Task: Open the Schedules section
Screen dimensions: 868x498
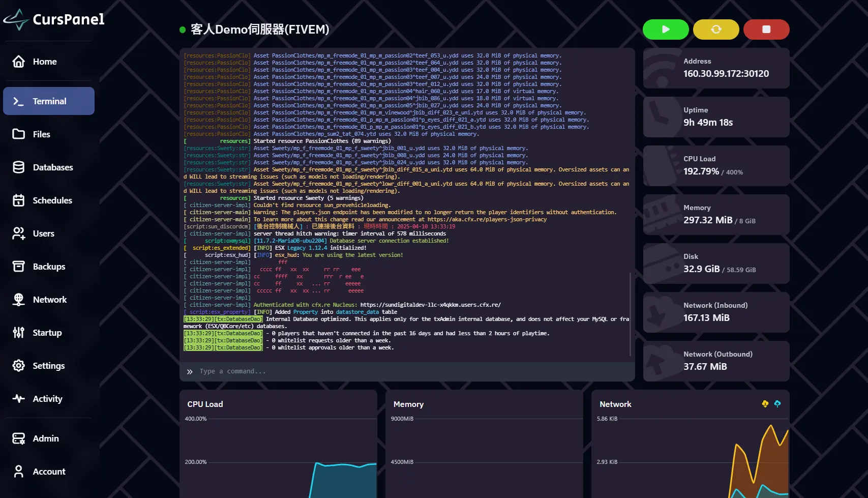Action: 49,200
